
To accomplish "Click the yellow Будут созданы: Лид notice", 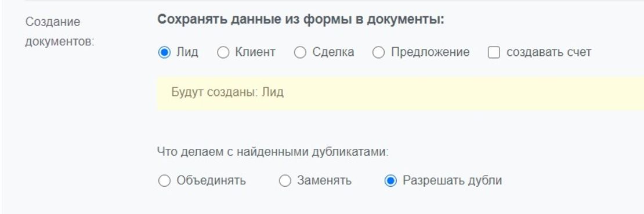I will [400, 93].
